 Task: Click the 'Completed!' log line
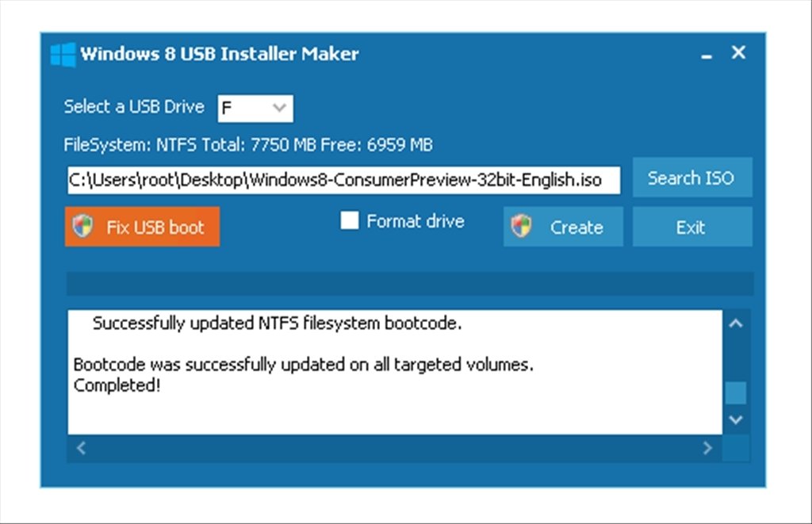[x=117, y=386]
